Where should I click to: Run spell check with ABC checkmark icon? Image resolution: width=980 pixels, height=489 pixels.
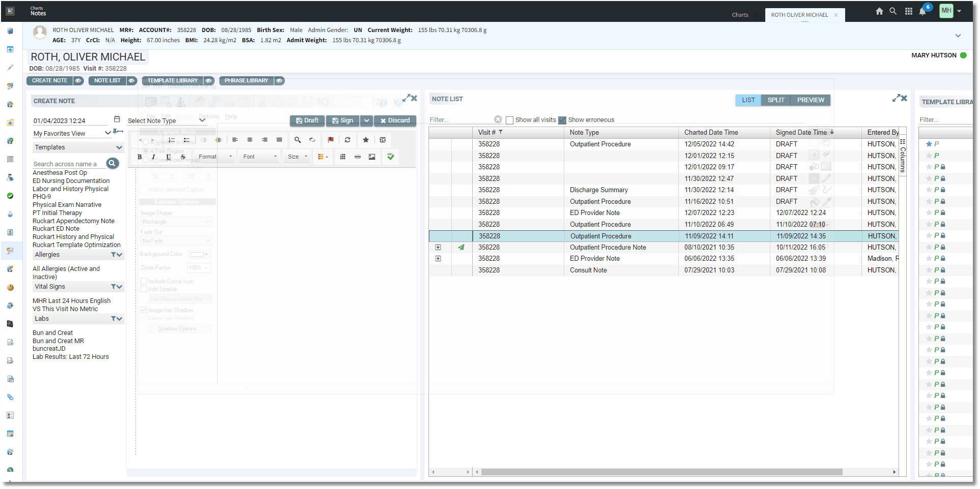[x=391, y=157]
